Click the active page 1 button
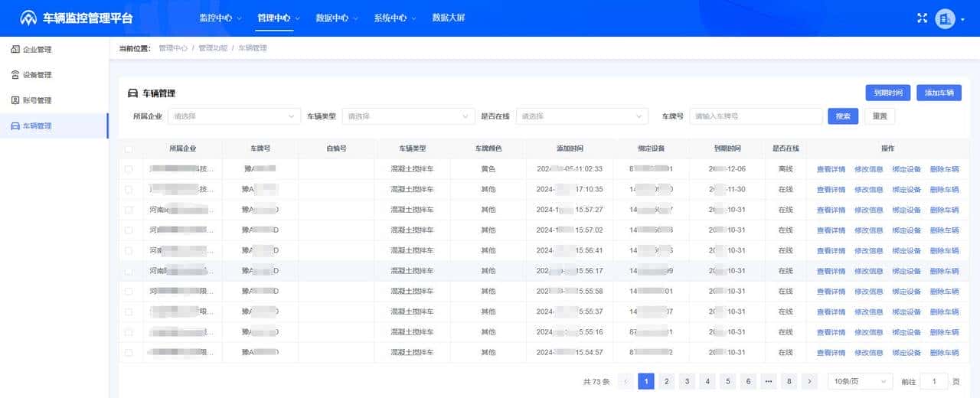The image size is (980, 398). (646, 381)
